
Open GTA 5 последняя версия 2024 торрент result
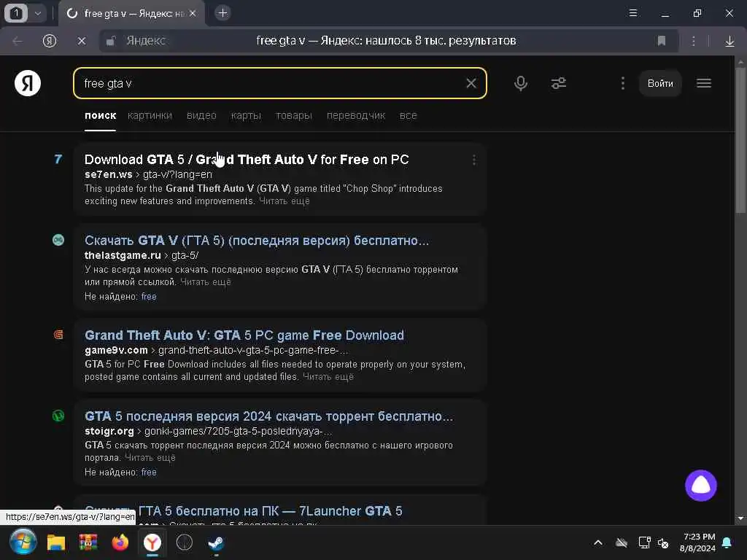(x=268, y=416)
